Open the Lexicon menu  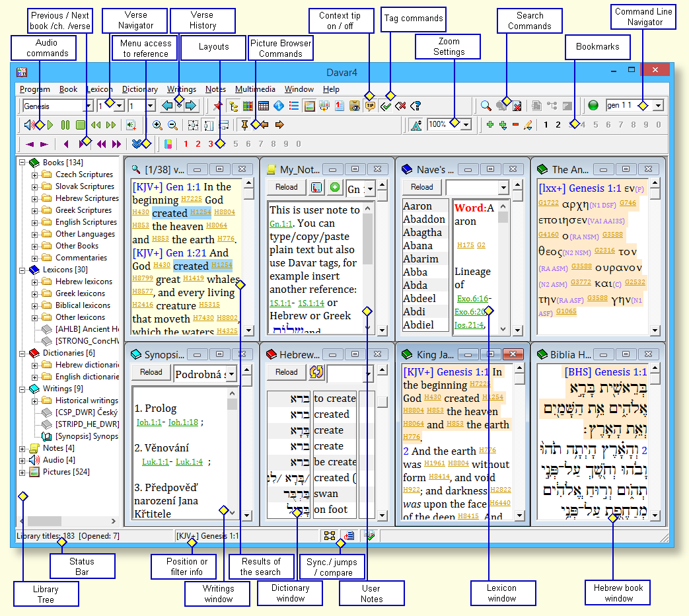pos(99,89)
